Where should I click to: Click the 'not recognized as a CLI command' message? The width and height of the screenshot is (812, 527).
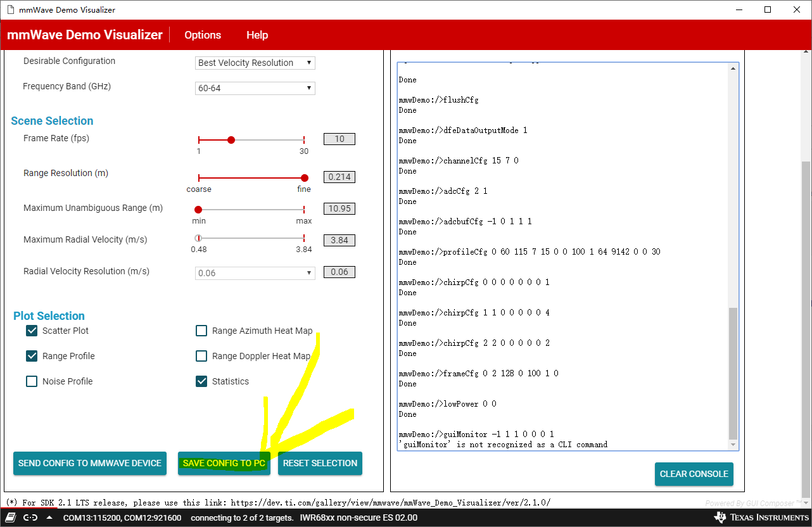[503, 445]
